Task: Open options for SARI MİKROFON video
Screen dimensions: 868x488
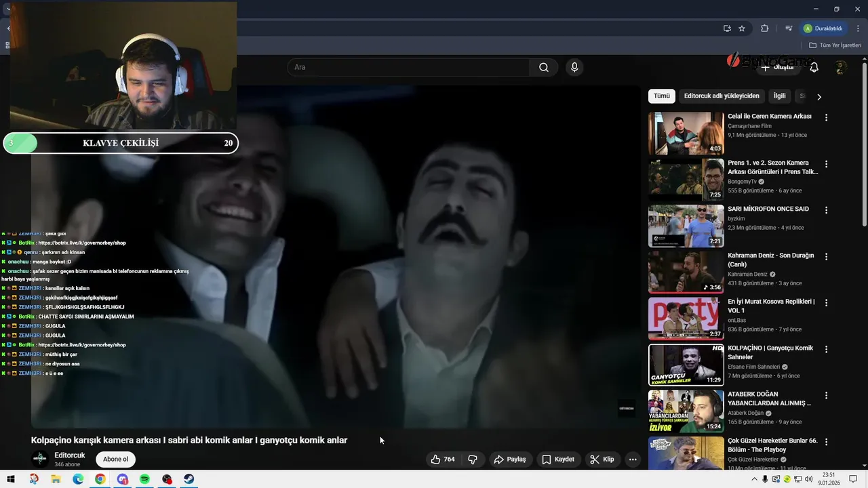Action: coord(826,210)
